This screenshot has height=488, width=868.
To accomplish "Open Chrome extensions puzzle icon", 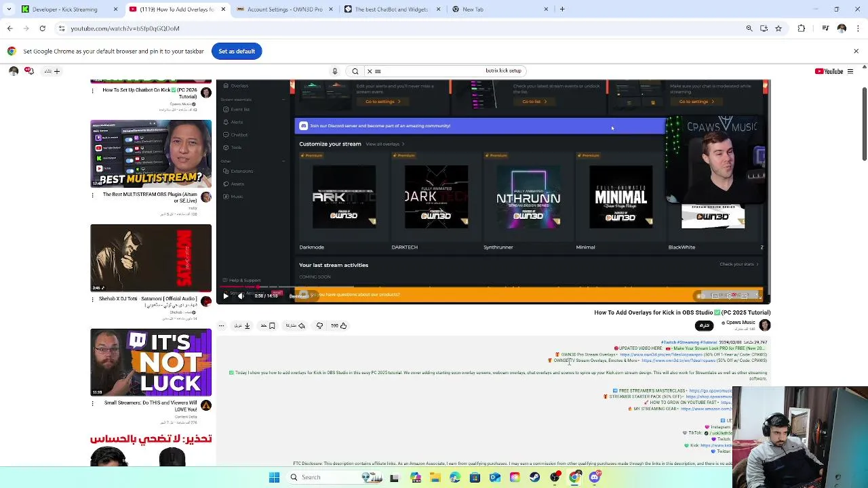I will click(802, 28).
